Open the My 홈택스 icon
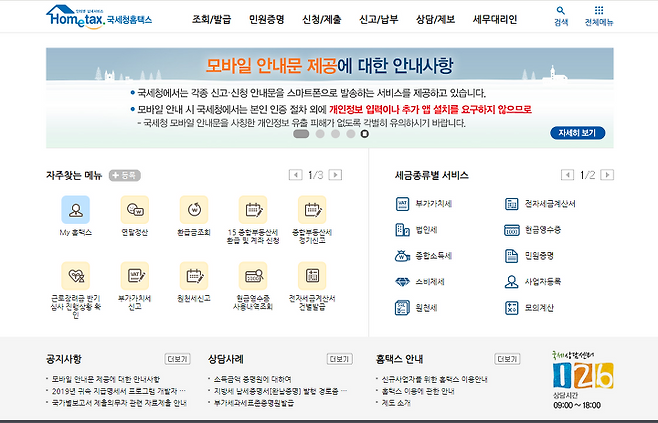The height and width of the screenshot is (423, 658). click(75, 210)
